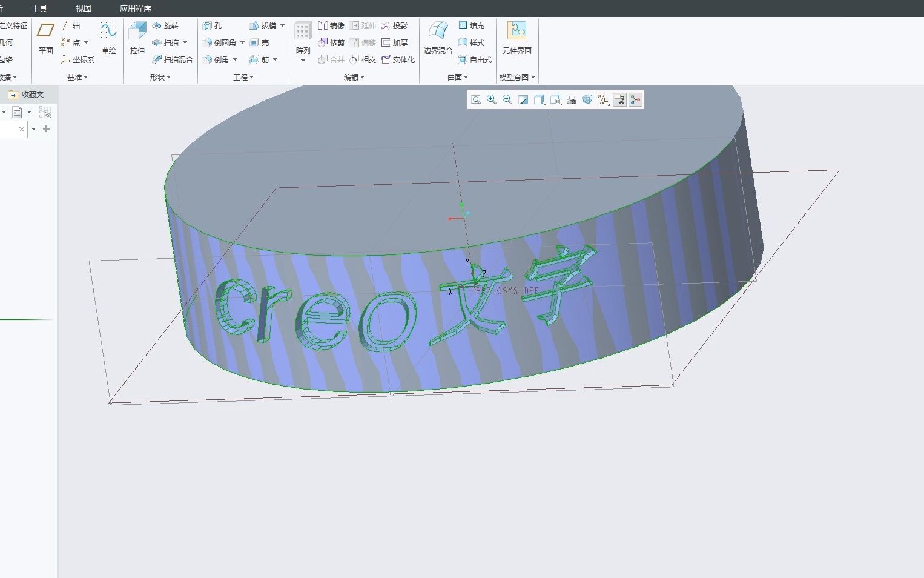Expand the 筋 rib dropdown arrow

pos(275,59)
